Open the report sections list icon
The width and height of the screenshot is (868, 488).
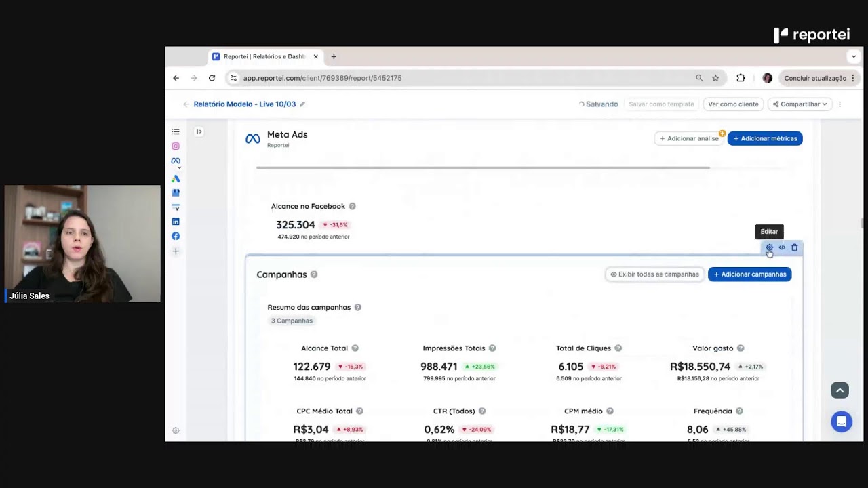176,131
